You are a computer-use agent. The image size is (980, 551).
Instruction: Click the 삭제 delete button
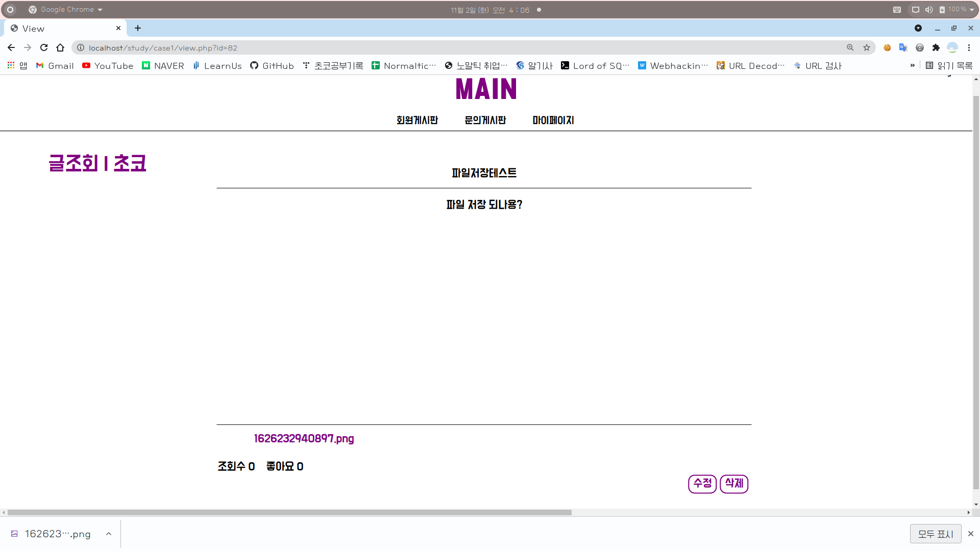tap(734, 484)
